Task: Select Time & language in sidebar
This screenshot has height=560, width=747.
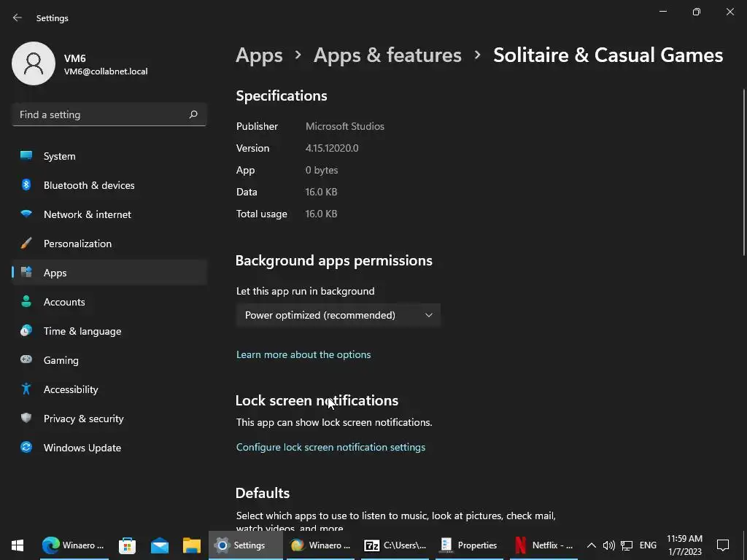Action: coord(82,331)
